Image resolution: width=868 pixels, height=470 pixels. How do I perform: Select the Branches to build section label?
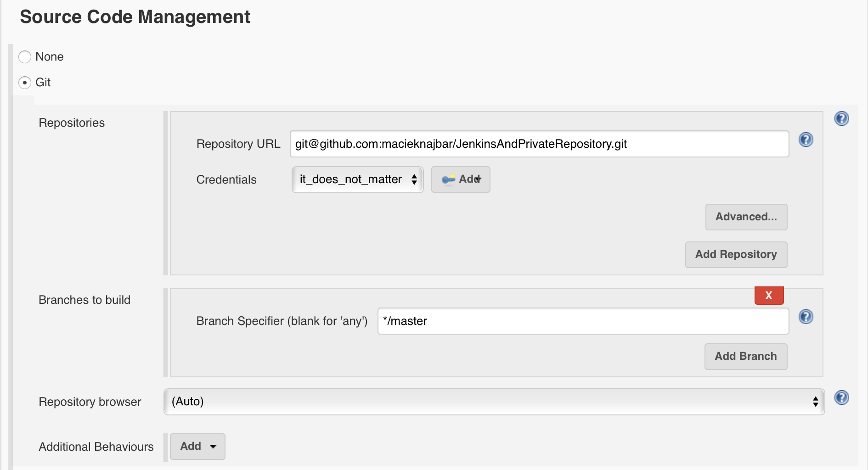pos(85,300)
